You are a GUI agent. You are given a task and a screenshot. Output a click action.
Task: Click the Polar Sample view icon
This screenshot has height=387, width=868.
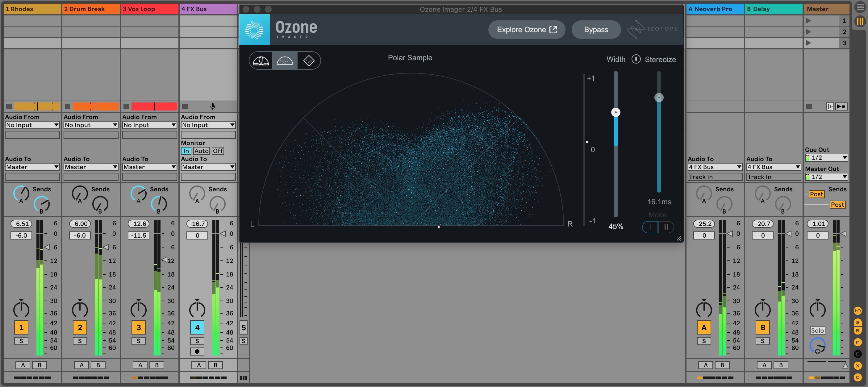click(x=285, y=60)
